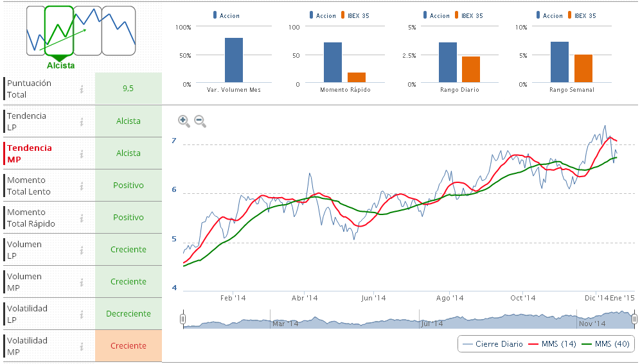Click info icon beside Puntuación Total
Screen dimensions: 640x364
click(82, 89)
